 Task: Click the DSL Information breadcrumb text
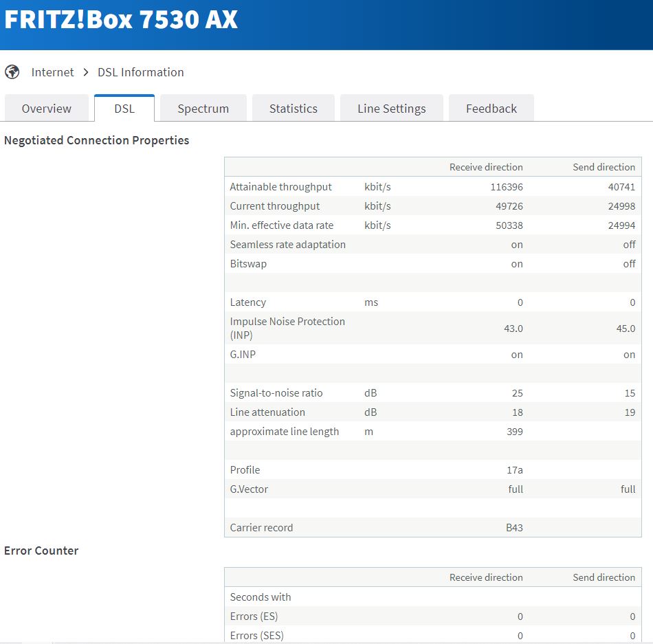point(140,72)
